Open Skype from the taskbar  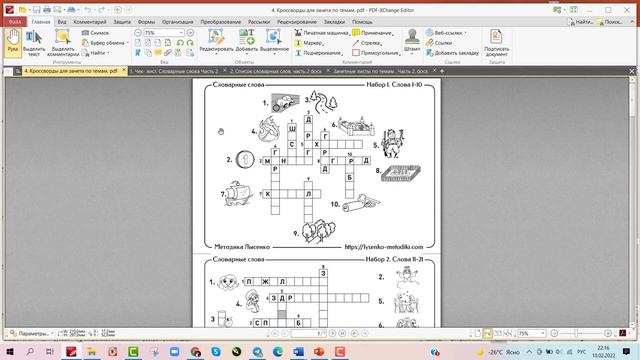click(x=216, y=351)
